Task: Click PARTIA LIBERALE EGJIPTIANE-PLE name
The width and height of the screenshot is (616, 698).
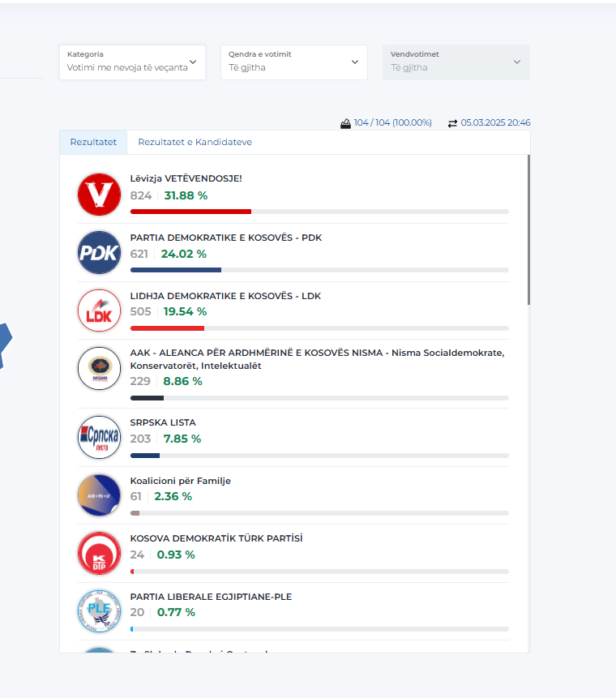Action: (211, 597)
